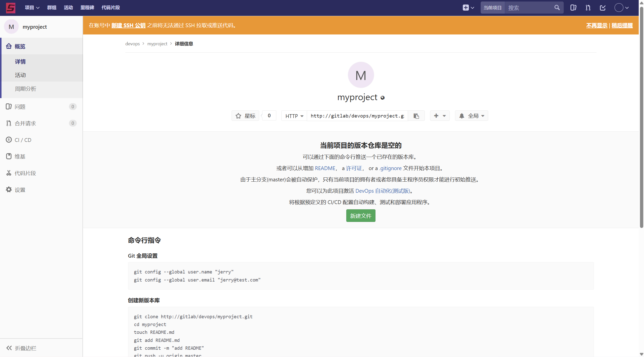644x357 pixels.
Task: Expand the plus dropdown next to the URL
Action: click(440, 116)
